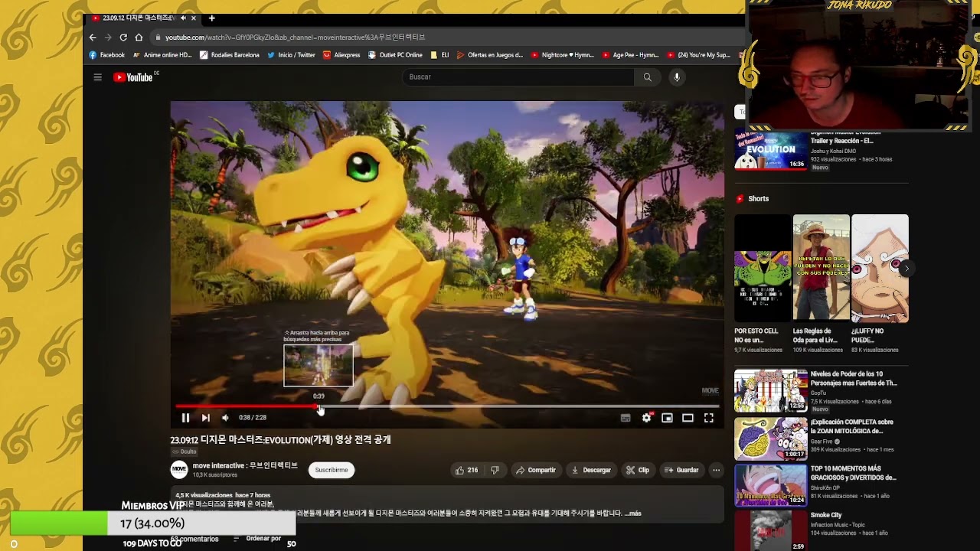Screen dimensions: 980x551
Task: Open Facebook bookmark
Action: 106,55
